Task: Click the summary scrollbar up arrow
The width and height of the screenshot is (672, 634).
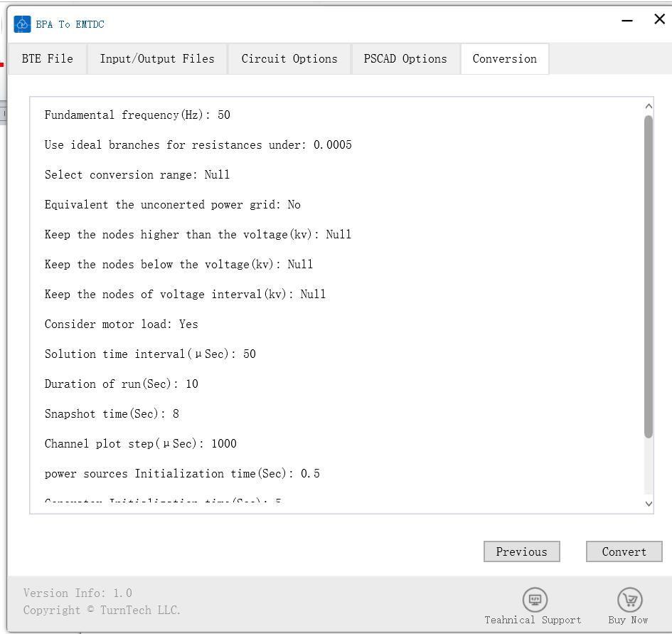Action: pyautogui.click(x=649, y=106)
